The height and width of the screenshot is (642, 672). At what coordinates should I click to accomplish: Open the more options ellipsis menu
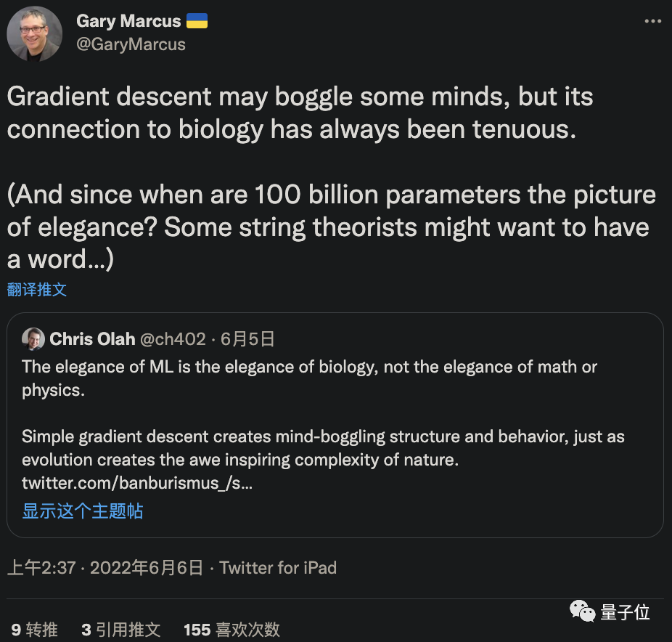pos(652,21)
